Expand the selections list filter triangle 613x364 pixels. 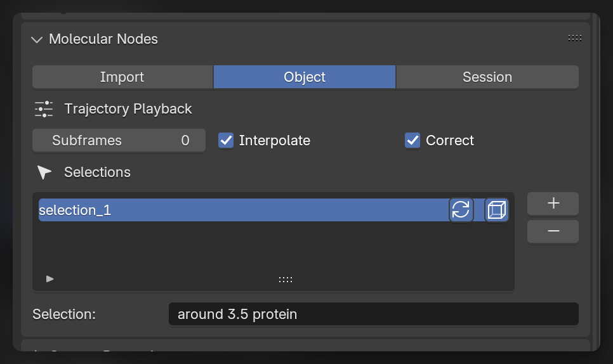coord(50,278)
